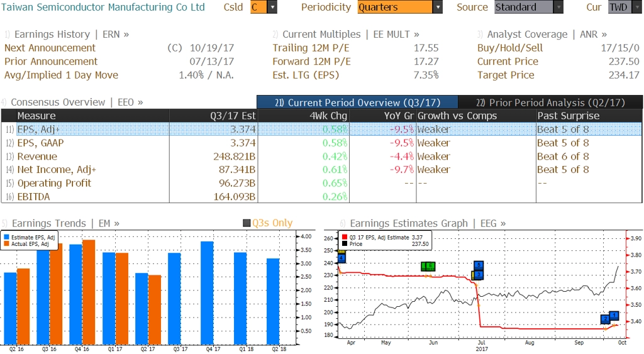644x354 pixels.
Task: Select the EPS, Adj+ row
Action: point(321,130)
